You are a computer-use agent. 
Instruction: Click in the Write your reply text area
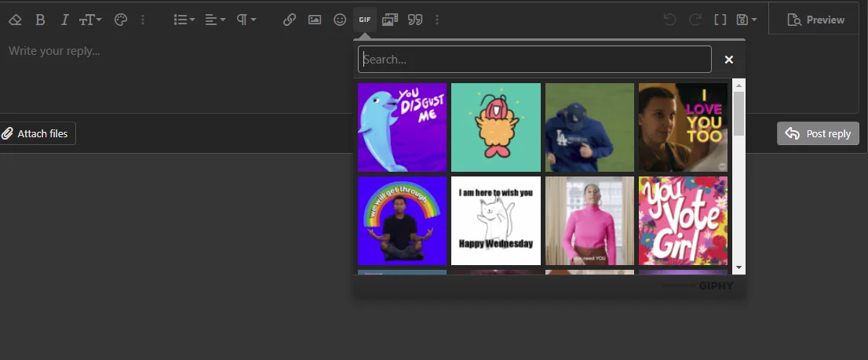176,75
